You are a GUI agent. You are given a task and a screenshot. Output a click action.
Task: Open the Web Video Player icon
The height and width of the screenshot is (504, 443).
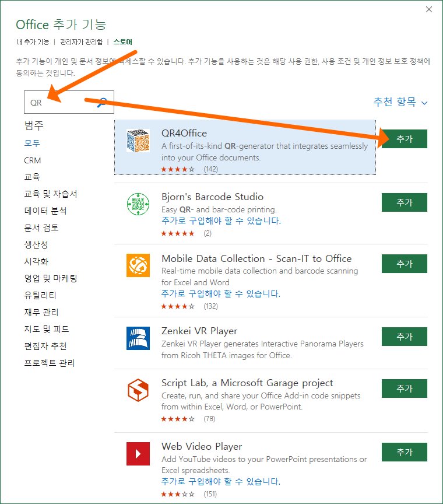(x=138, y=453)
